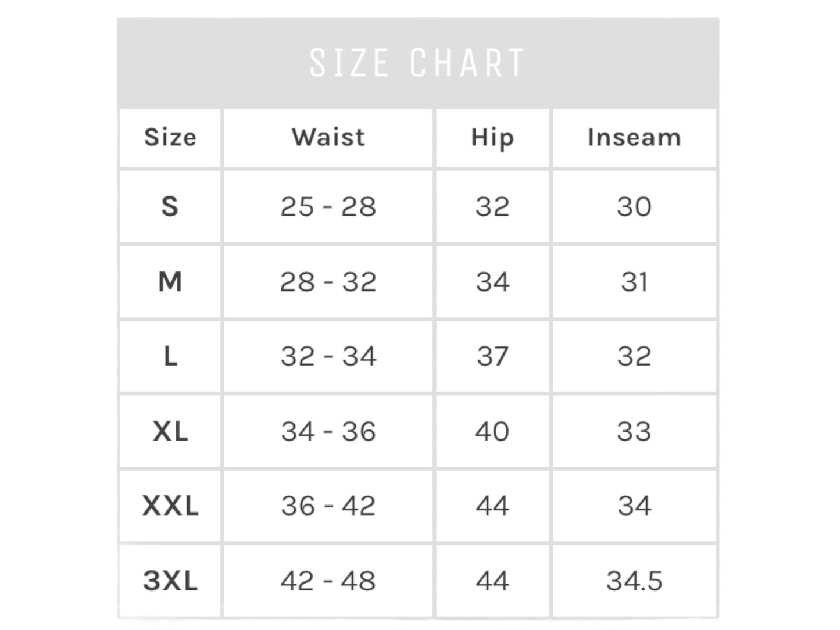840x630 pixels.
Task: Click the 25 - 28 waist cell
Action: coord(328,206)
